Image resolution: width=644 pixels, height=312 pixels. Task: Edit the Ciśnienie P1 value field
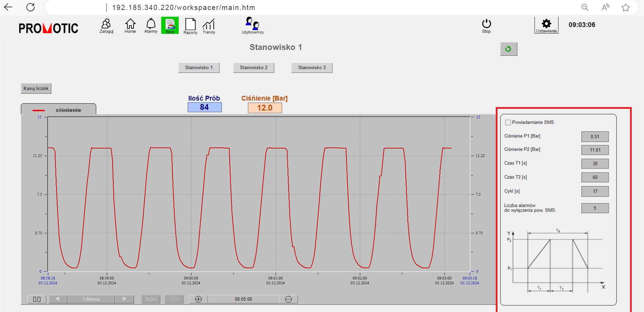pyautogui.click(x=595, y=136)
